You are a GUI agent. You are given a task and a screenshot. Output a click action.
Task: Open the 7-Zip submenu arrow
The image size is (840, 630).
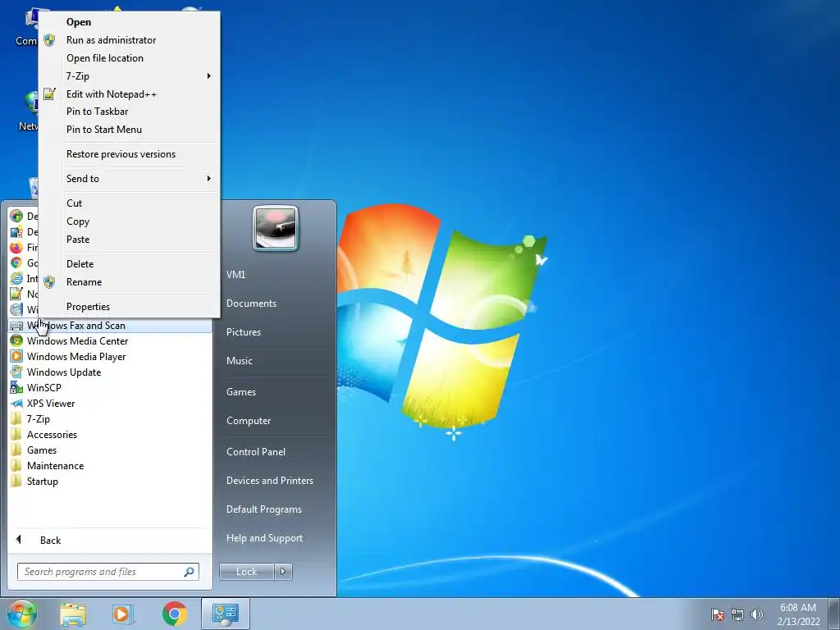tap(209, 76)
